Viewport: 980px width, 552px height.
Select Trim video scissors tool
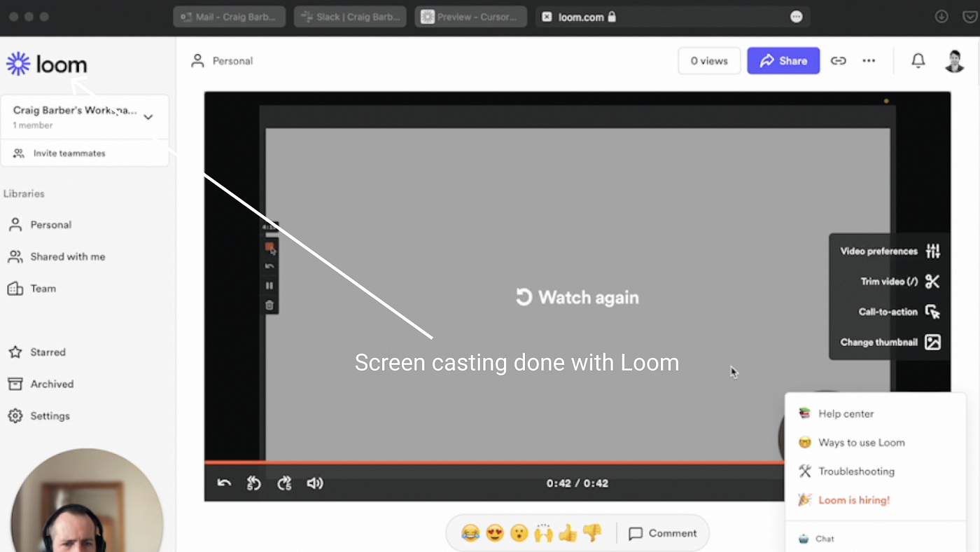click(932, 282)
